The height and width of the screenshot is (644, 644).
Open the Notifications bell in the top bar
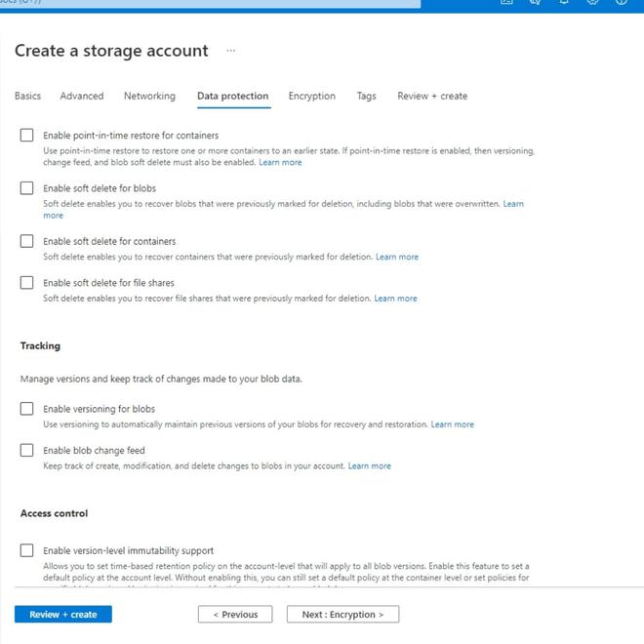click(563, 3)
